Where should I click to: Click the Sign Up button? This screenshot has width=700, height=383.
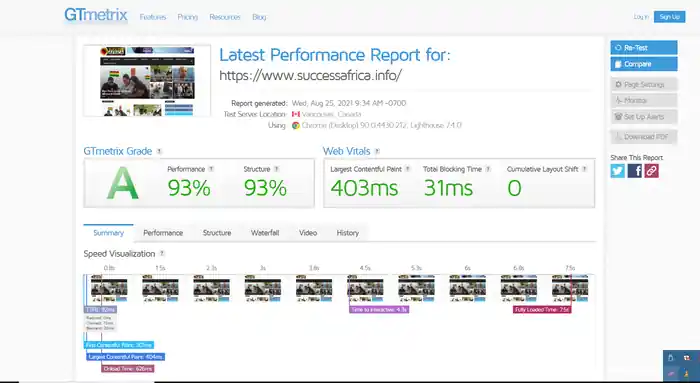pyautogui.click(x=670, y=17)
